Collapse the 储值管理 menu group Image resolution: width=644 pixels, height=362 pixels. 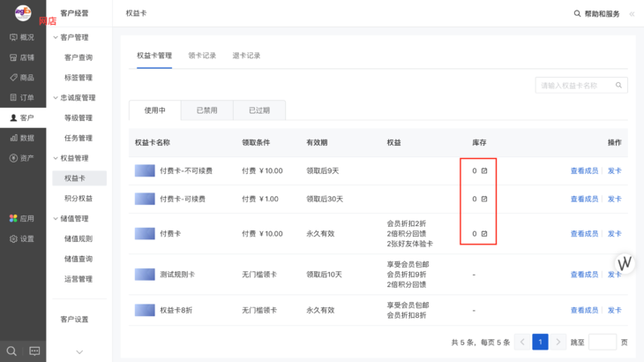(56, 218)
